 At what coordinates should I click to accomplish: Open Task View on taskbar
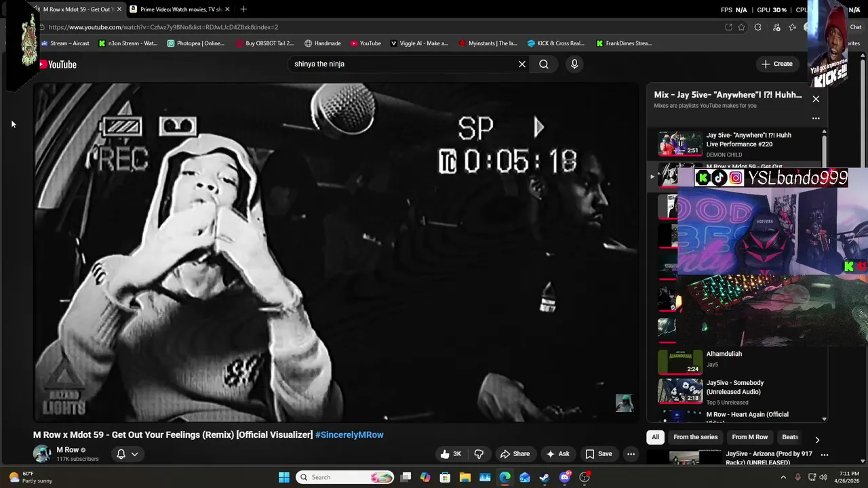pyautogui.click(x=406, y=477)
